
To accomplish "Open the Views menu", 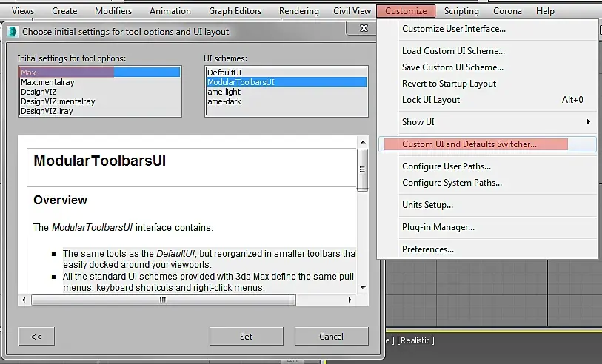I will tap(23, 11).
